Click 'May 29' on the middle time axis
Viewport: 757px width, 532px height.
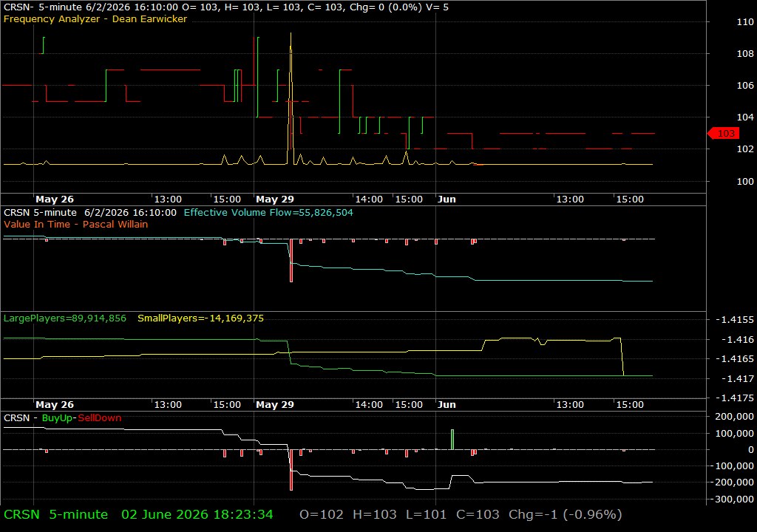click(275, 405)
